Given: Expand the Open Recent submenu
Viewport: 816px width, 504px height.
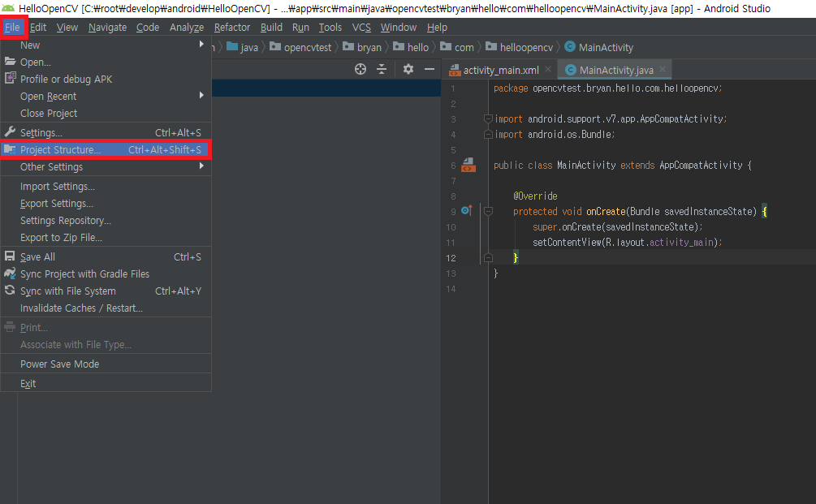Looking at the screenshot, I should 106,97.
